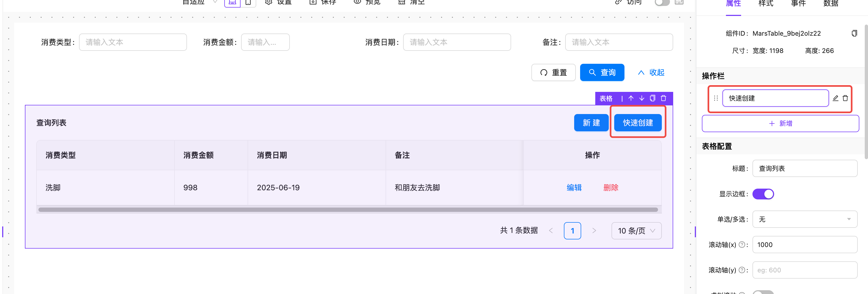Grab the drag handle of 快速创建 item
This screenshot has height=294, width=868.
point(716,98)
